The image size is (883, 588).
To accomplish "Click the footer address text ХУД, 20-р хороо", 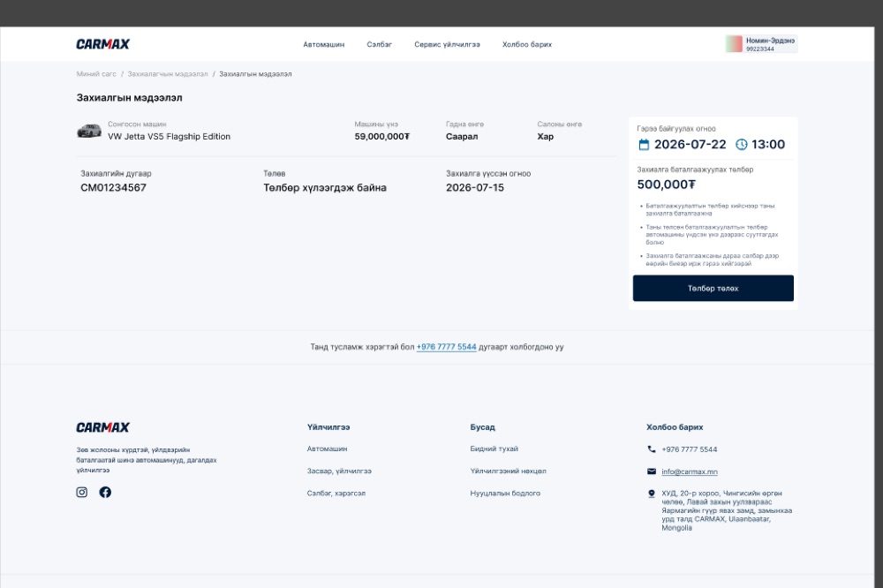I will (x=727, y=510).
